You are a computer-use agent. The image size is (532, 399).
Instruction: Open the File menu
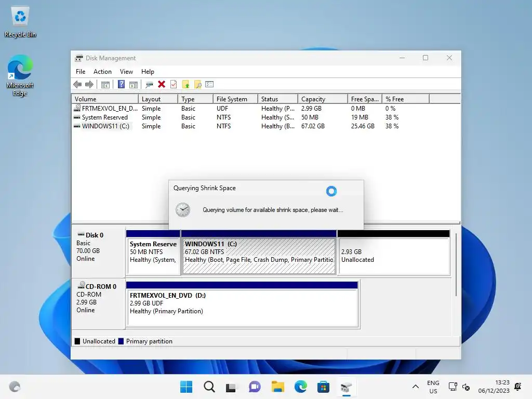(x=81, y=72)
